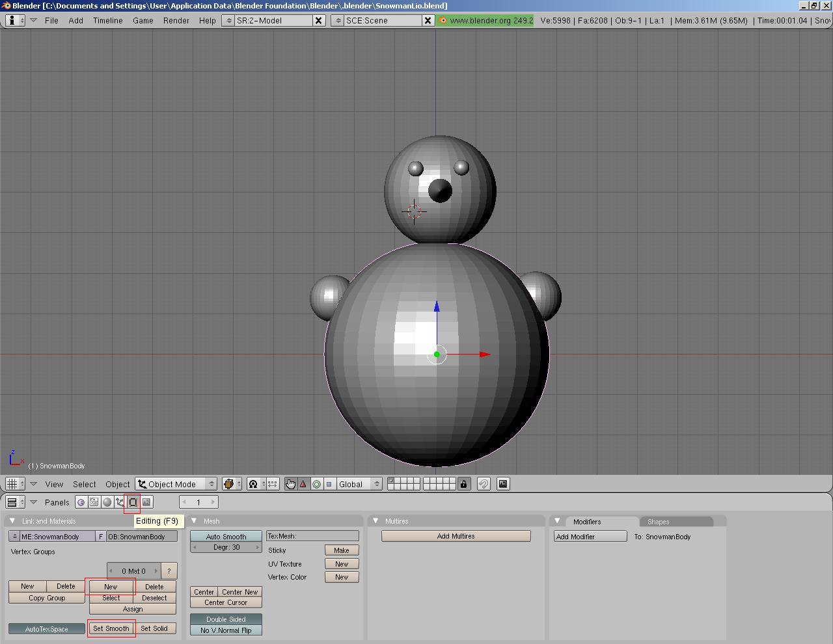833x644 pixels.
Task: Select the Shading buttons icon
Action: tap(107, 502)
